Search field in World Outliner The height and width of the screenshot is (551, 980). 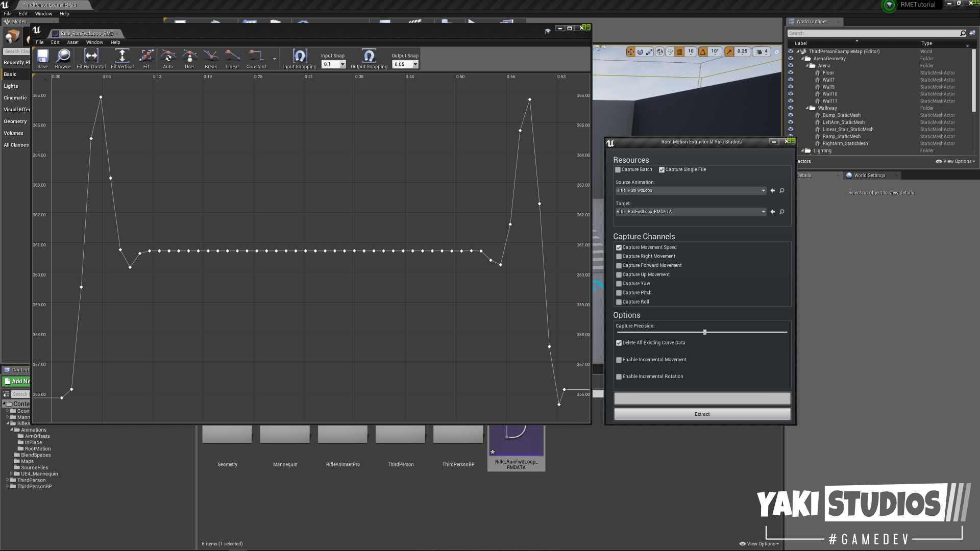873,33
